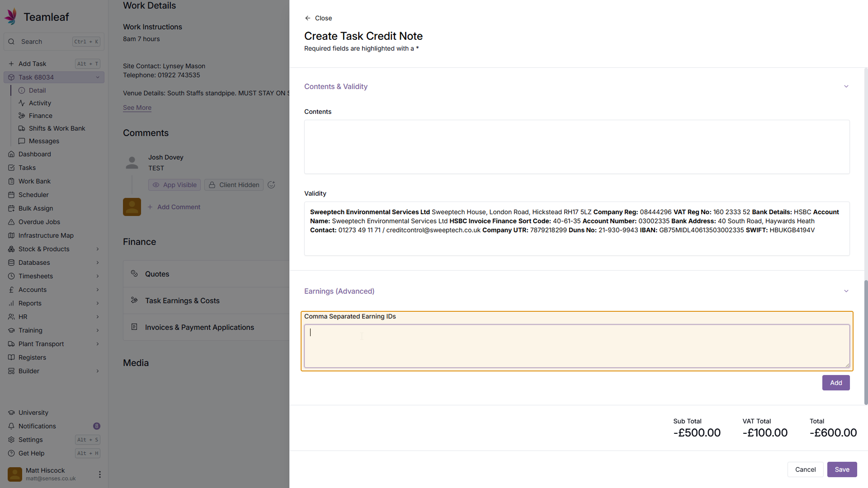
Task: Click into the Contents text area
Action: [576, 147]
